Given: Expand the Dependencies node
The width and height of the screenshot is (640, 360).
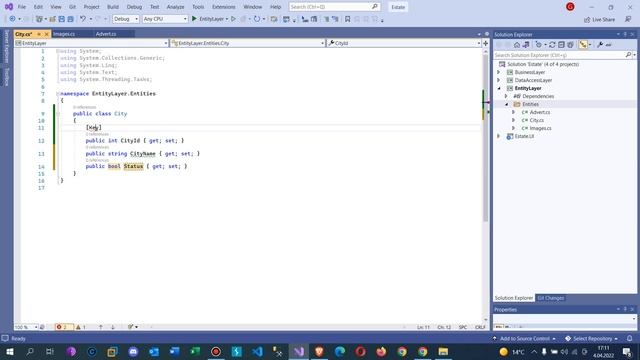Looking at the screenshot, I should pyautogui.click(x=506, y=96).
